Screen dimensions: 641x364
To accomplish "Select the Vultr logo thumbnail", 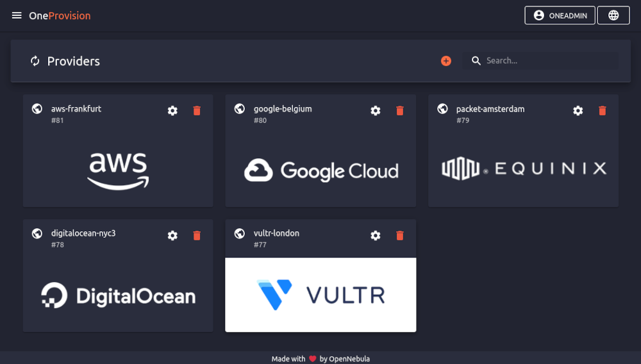I will [x=321, y=295].
